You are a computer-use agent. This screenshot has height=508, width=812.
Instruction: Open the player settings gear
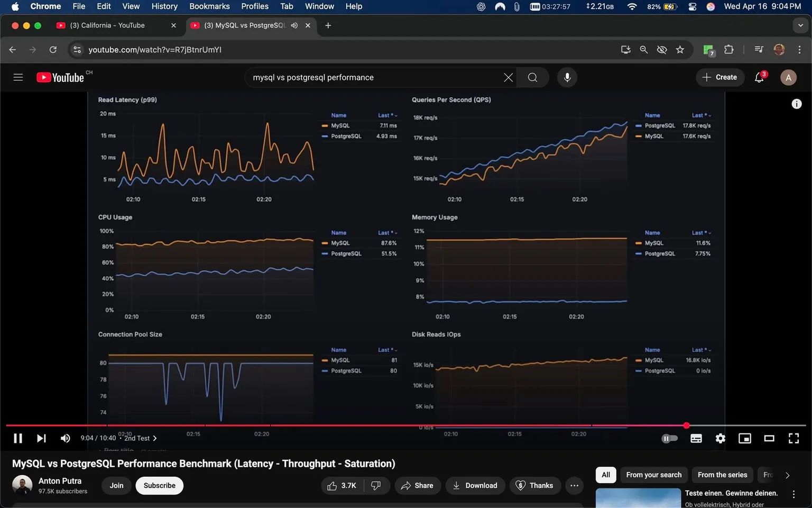(720, 438)
